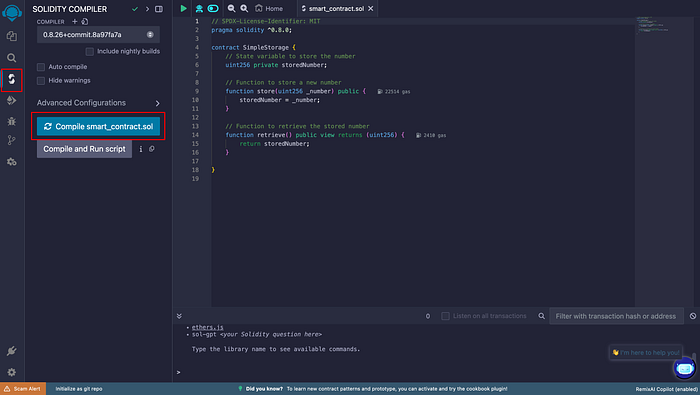Zoom in the editor font

(x=244, y=8)
